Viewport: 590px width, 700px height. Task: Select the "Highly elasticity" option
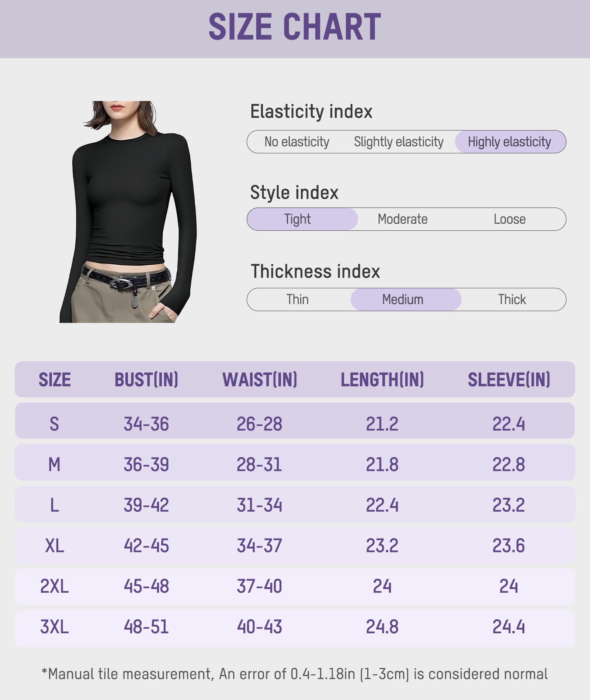(x=510, y=142)
